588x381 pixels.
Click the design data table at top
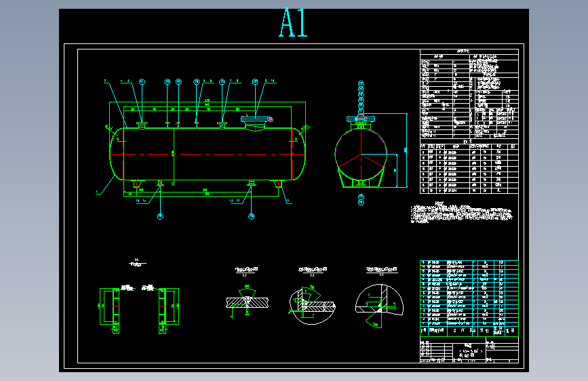(x=469, y=94)
